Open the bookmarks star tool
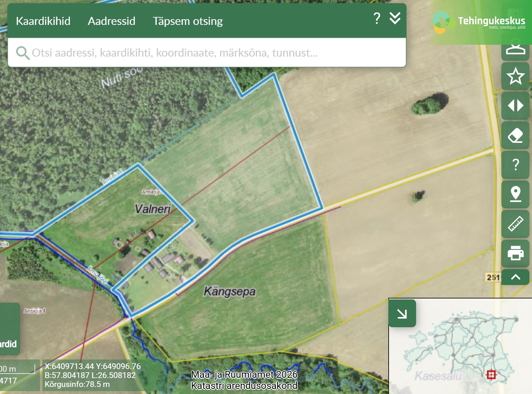 515,76
